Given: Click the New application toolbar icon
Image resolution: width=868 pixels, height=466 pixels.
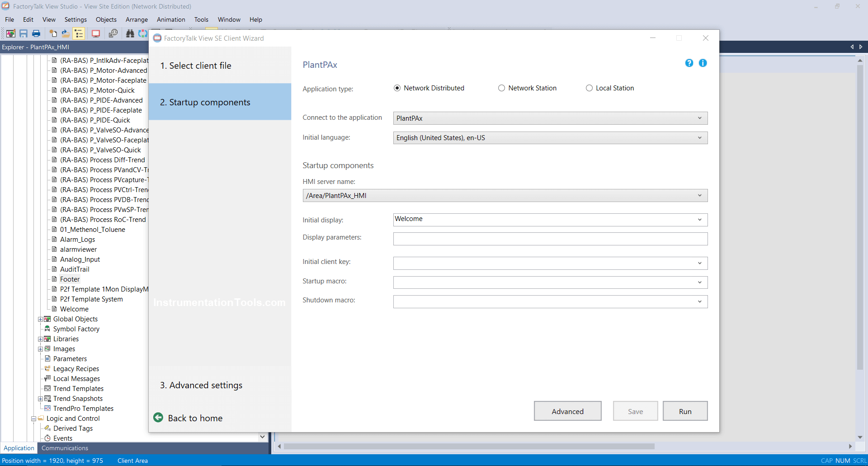Looking at the screenshot, I should coord(53,33).
